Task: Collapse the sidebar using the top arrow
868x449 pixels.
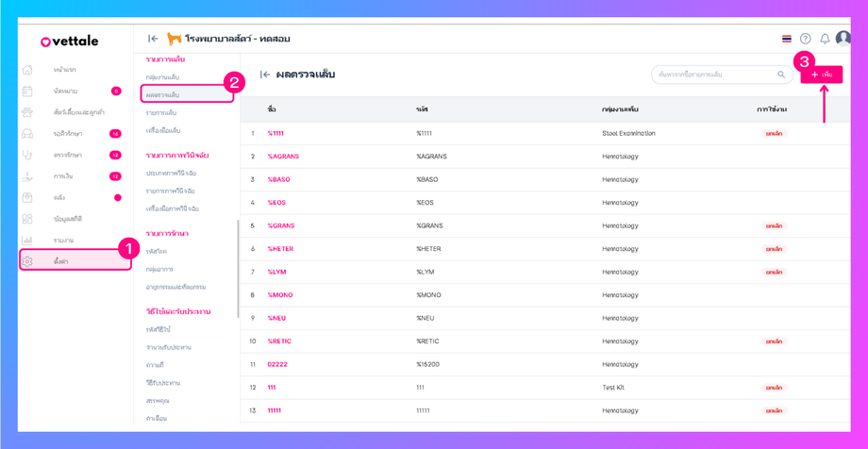Action: point(153,39)
